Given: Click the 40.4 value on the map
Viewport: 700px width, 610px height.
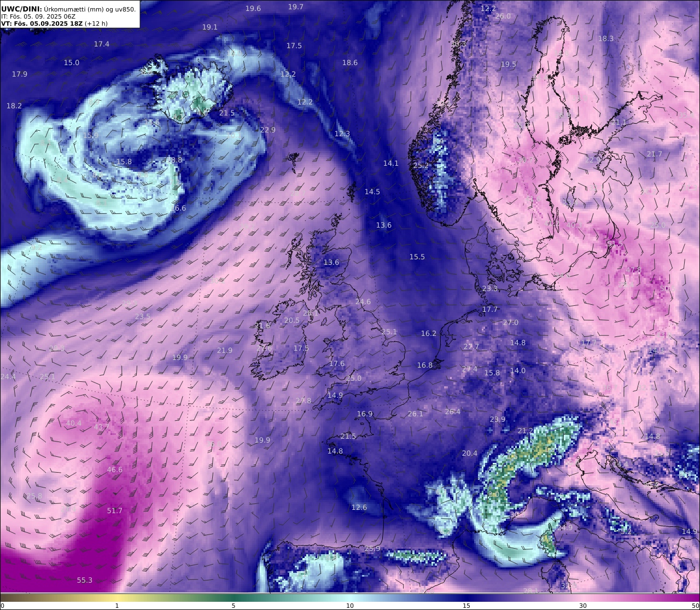Looking at the screenshot, I should 73,423.
